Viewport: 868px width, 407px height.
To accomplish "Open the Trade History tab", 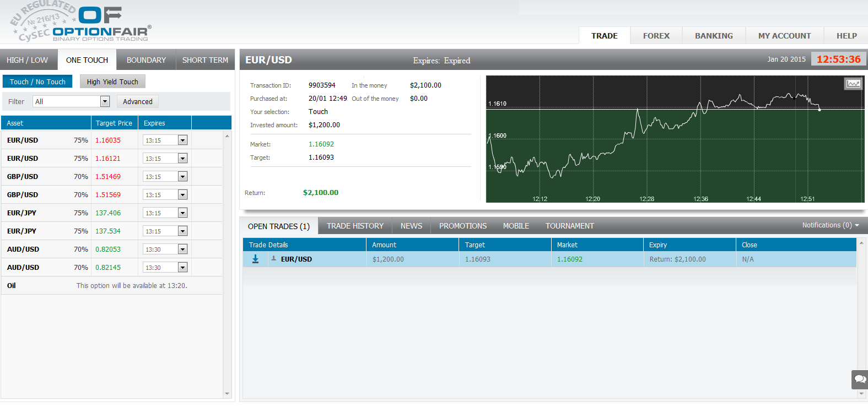I will [355, 226].
